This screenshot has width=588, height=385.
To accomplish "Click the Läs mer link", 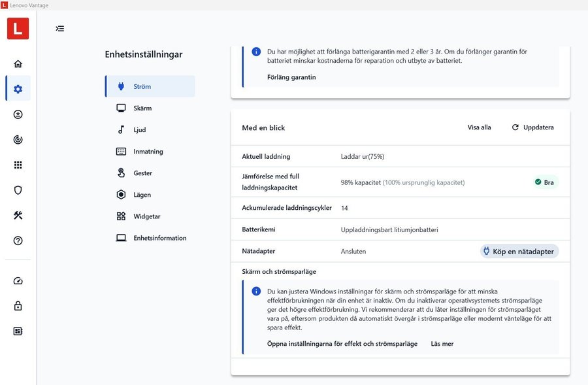I will pos(442,344).
